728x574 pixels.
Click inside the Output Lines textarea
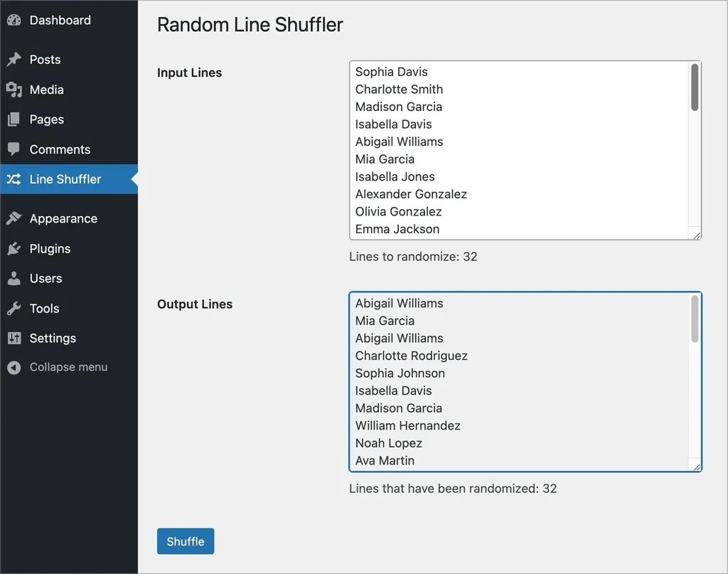tap(519, 381)
